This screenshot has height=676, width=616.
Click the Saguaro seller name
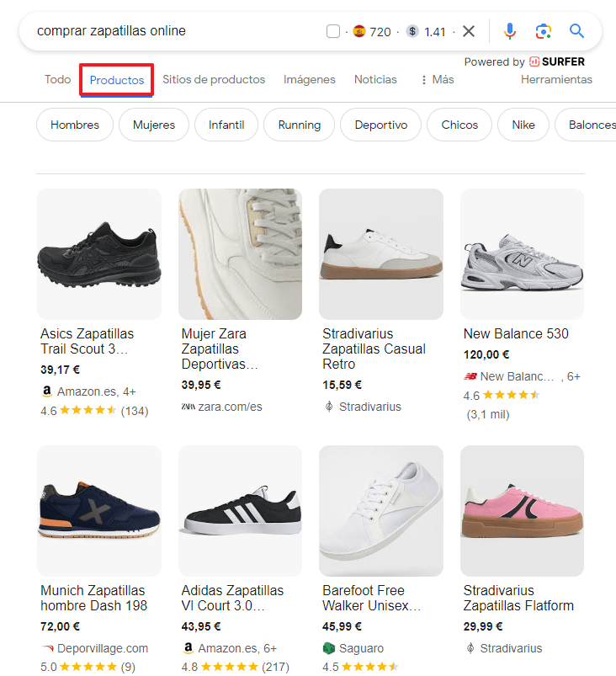tap(361, 648)
